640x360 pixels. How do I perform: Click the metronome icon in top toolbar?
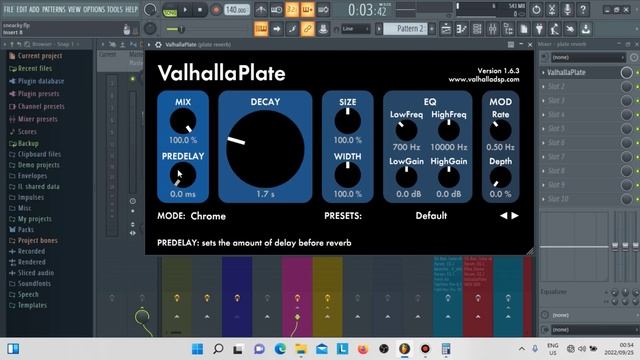261,9
